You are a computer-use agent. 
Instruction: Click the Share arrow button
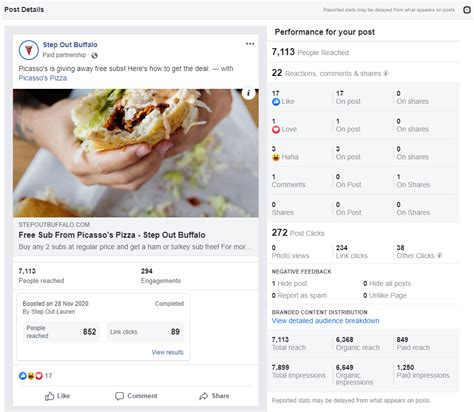tap(214, 396)
